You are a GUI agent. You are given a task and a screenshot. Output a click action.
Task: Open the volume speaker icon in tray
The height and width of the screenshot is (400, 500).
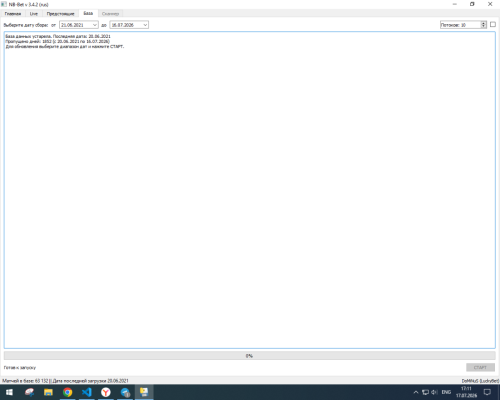tap(434, 392)
